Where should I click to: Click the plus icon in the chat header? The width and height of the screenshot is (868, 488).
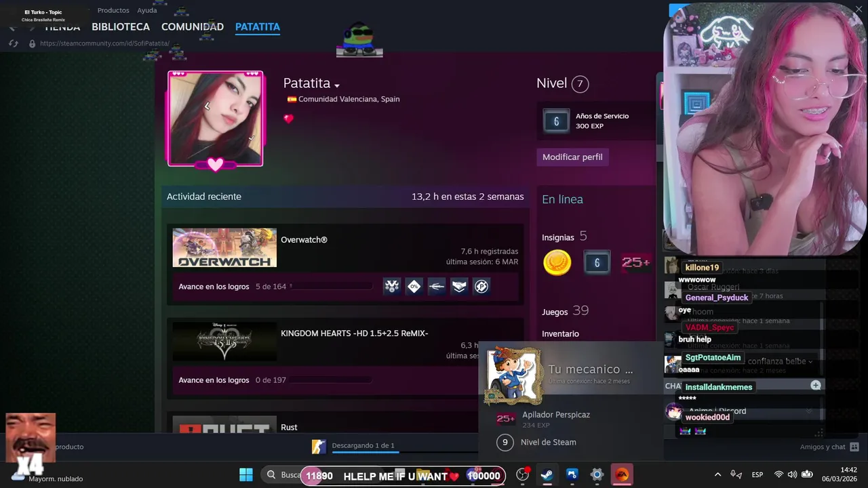click(x=816, y=385)
